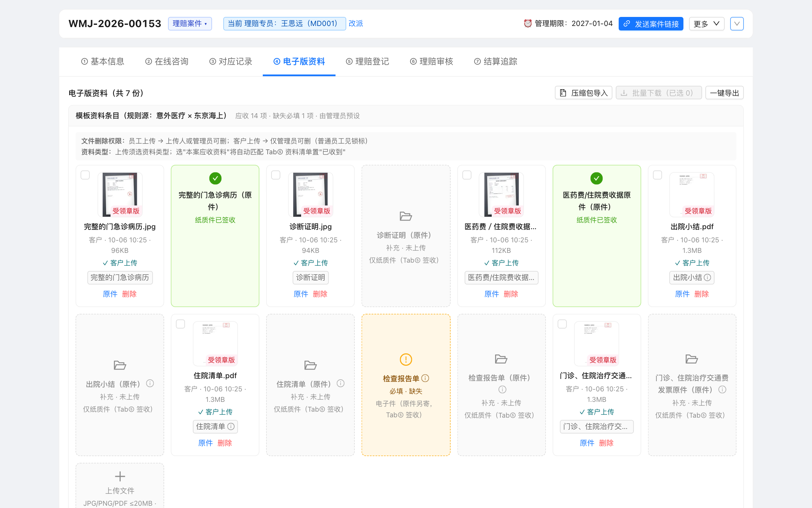The image size is (812, 508).
Task: Click 发送案件链接 button
Action: pyautogui.click(x=651, y=24)
